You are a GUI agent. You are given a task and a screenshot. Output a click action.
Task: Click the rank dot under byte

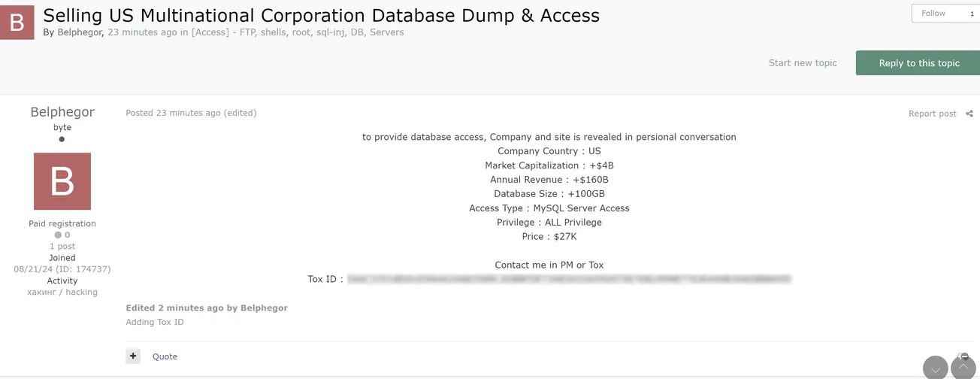[x=62, y=139]
